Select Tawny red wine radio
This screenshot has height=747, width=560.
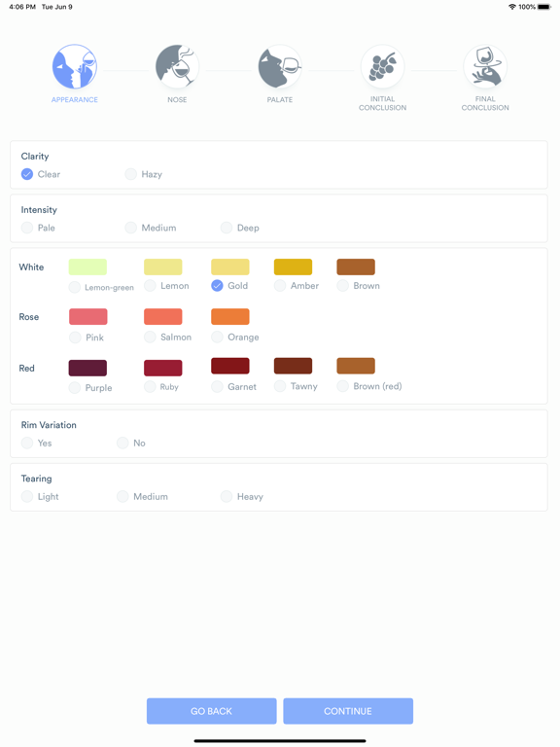pos(280,386)
